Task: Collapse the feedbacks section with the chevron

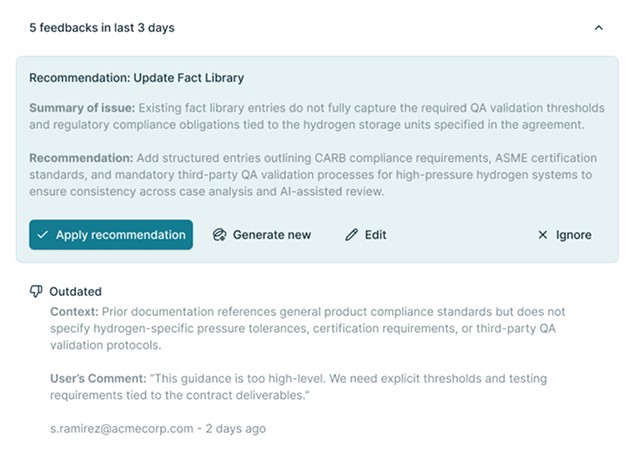Action: [599, 28]
